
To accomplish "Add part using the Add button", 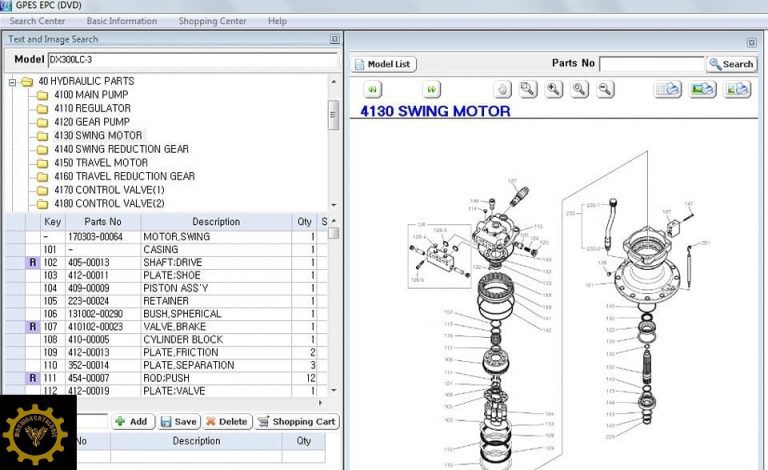I will pyautogui.click(x=131, y=422).
